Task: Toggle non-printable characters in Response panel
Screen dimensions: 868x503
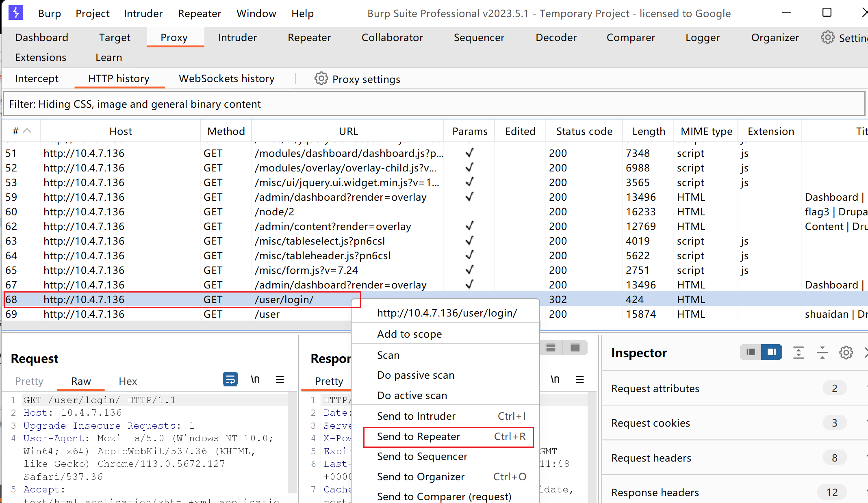Action: click(x=555, y=379)
